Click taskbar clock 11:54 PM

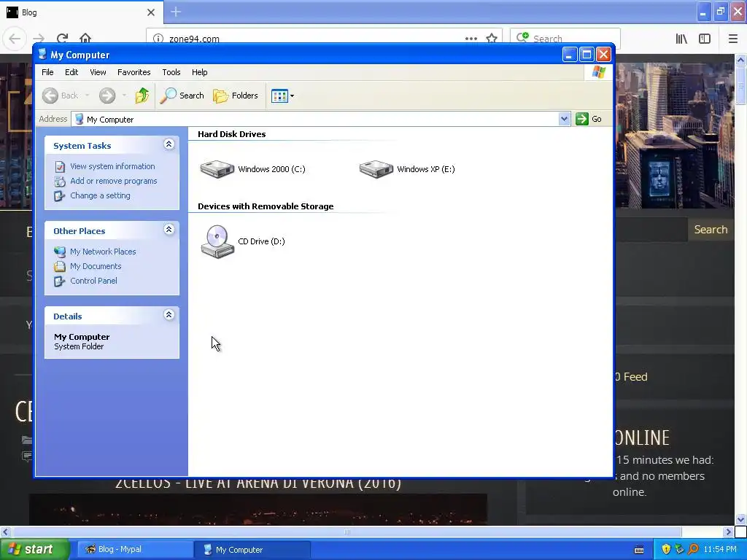[x=720, y=550]
